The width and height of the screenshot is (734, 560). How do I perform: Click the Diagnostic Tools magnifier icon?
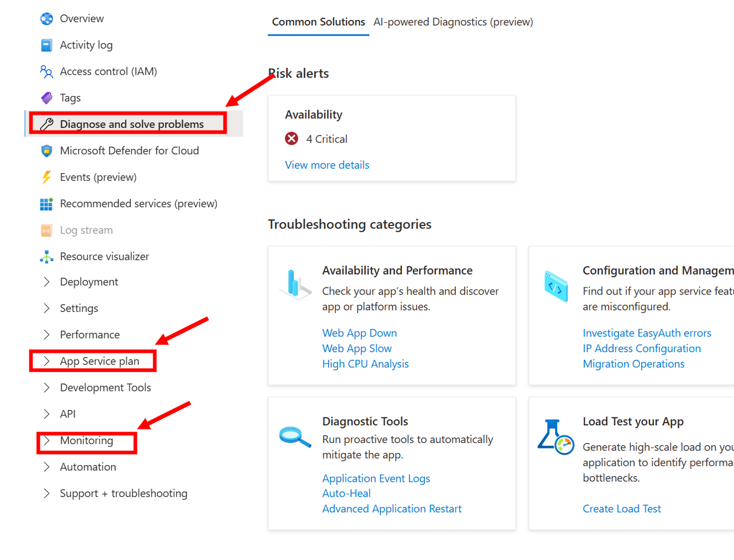295,436
